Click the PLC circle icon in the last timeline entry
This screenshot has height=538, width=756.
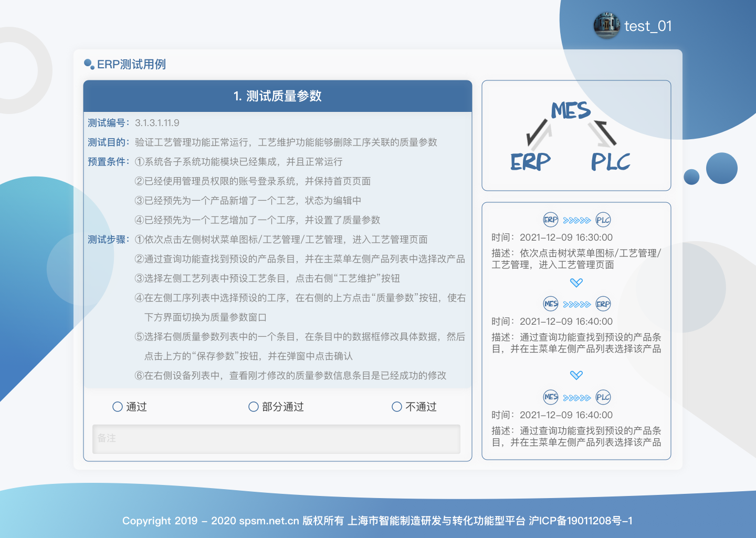[604, 397]
